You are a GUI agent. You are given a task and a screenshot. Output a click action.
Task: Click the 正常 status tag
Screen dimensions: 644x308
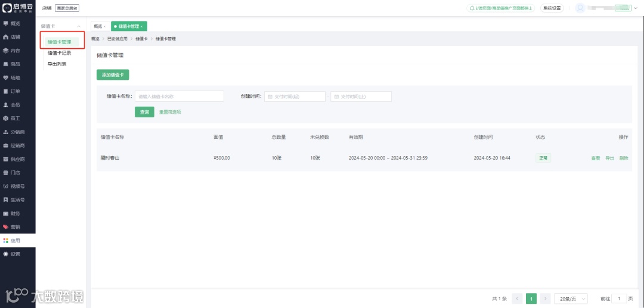coord(543,158)
